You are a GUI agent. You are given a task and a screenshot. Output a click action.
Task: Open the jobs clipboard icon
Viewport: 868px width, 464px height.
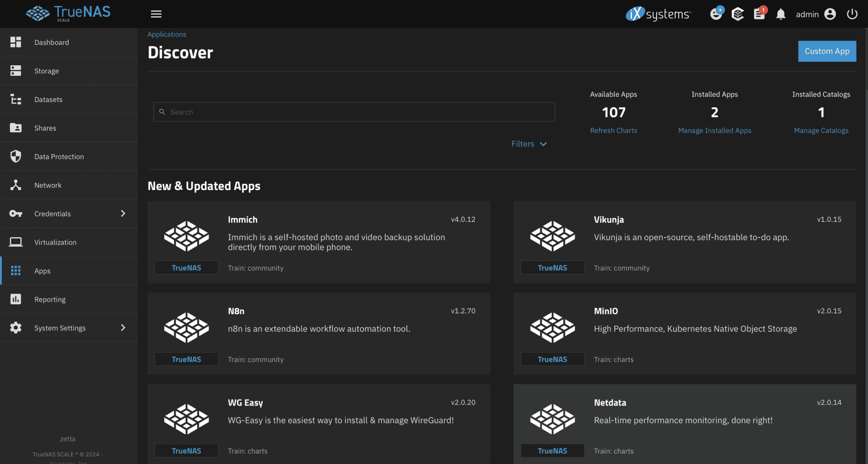(759, 14)
